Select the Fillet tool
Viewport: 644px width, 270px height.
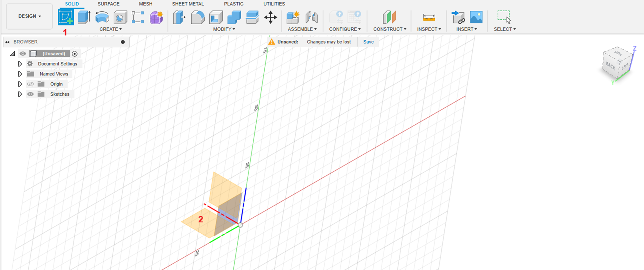point(197,17)
